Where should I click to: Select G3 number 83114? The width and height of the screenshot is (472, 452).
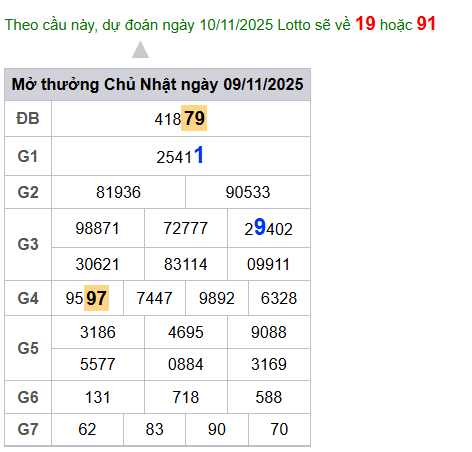tap(186, 264)
